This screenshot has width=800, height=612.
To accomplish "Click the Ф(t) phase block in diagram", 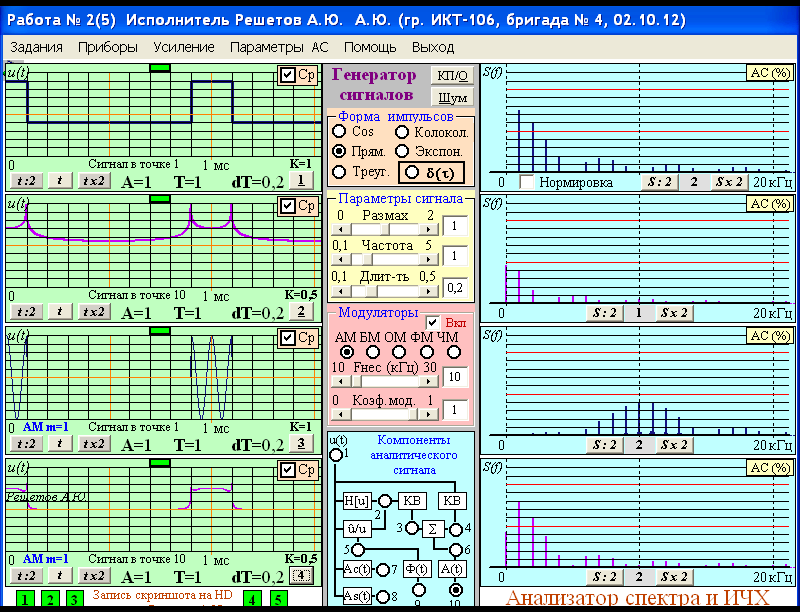I will coord(417,569).
